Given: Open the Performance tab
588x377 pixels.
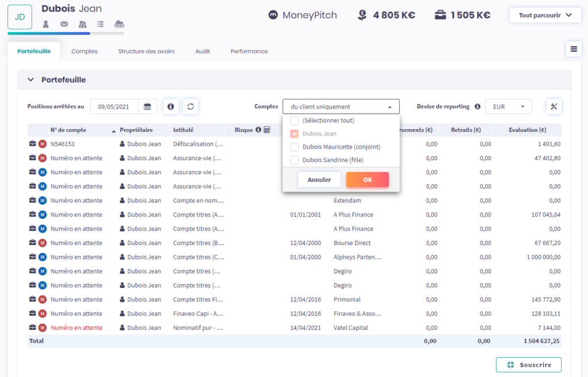Looking at the screenshot, I should tap(249, 51).
